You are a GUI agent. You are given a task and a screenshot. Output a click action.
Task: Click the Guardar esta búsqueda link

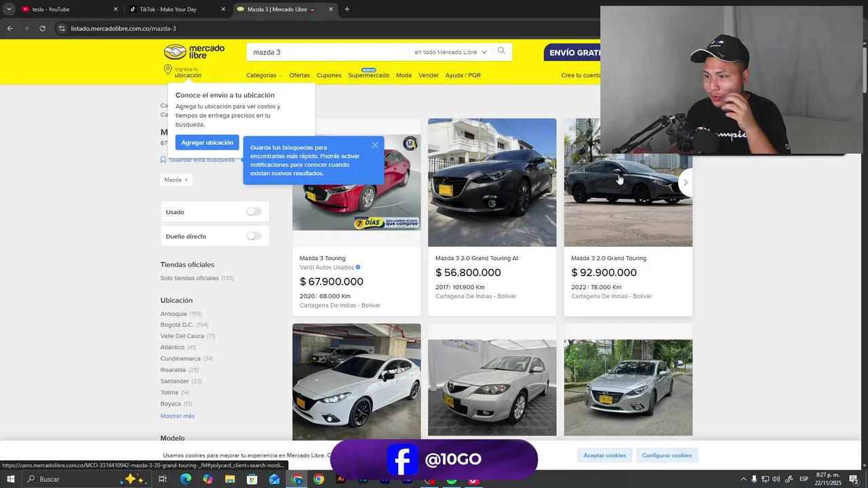click(202, 160)
